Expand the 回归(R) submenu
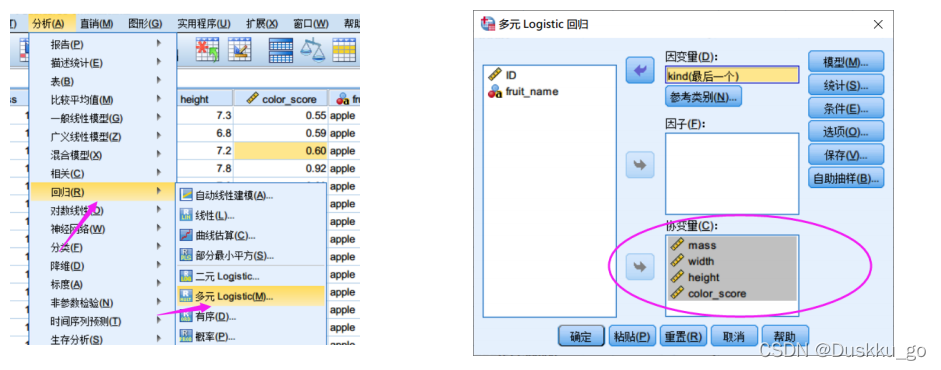Viewport: 941px width, 370px height. click(104, 192)
